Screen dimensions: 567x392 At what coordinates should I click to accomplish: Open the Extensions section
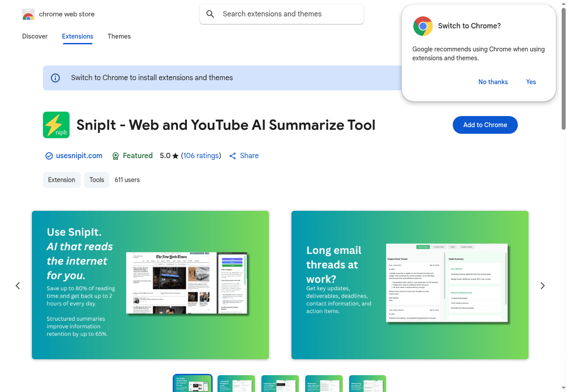(78, 36)
